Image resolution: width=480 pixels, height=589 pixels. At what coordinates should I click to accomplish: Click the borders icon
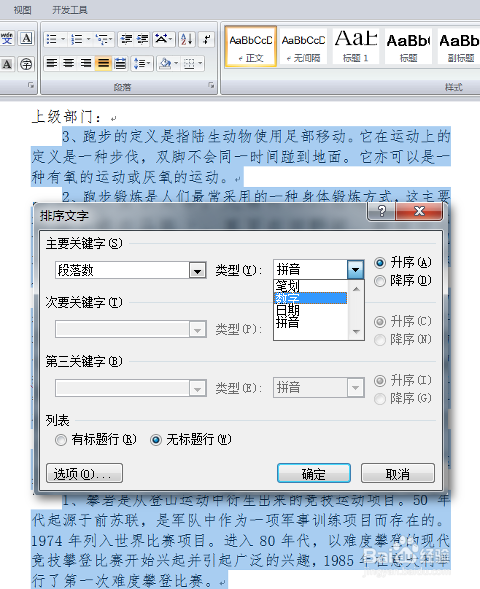tap(189, 63)
